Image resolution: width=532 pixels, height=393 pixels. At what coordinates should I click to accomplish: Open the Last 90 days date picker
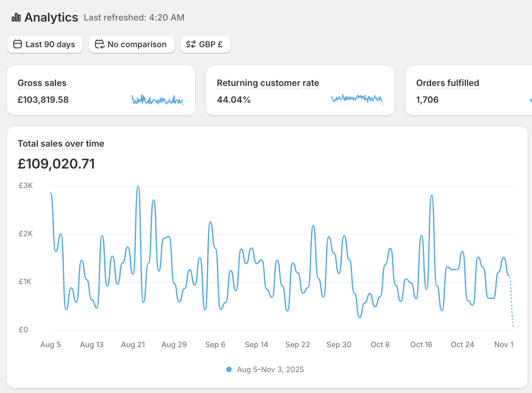coord(45,44)
